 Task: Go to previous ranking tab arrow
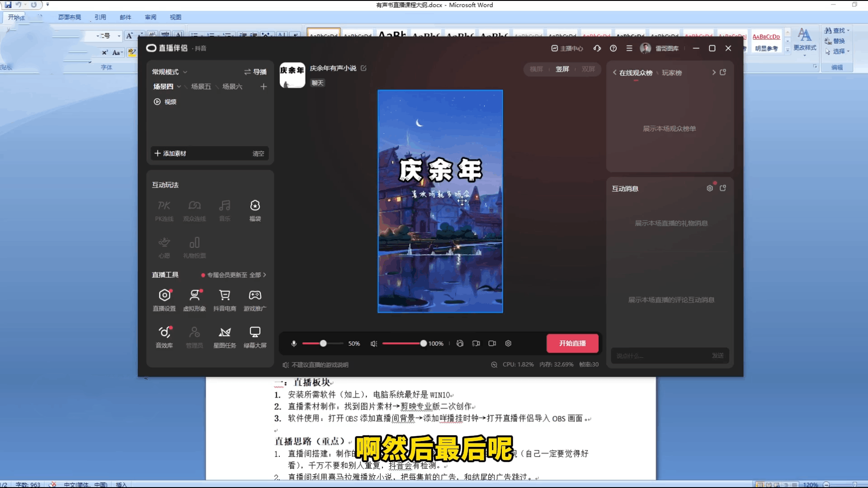pyautogui.click(x=614, y=72)
